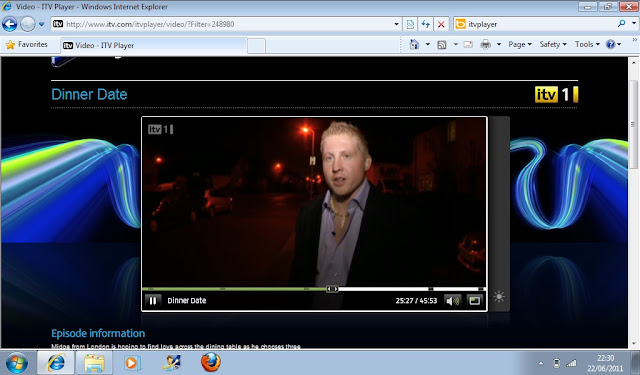Mute the video with speaker icon

click(453, 301)
